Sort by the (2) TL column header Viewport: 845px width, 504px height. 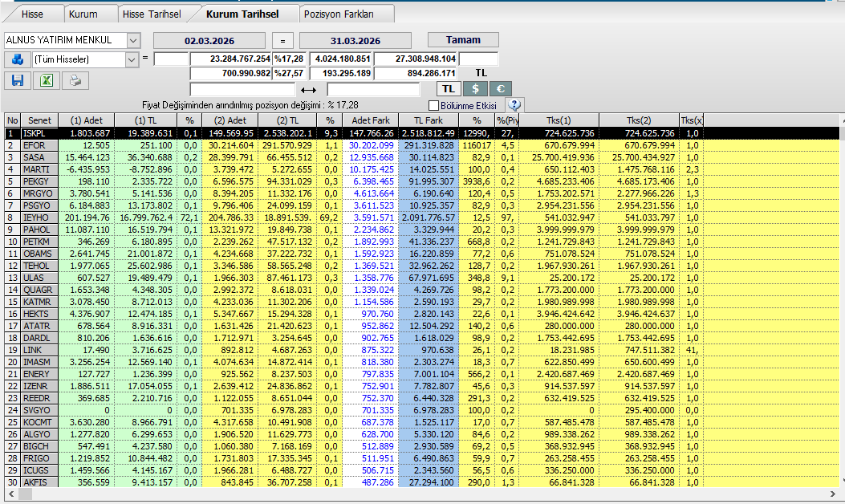point(287,120)
